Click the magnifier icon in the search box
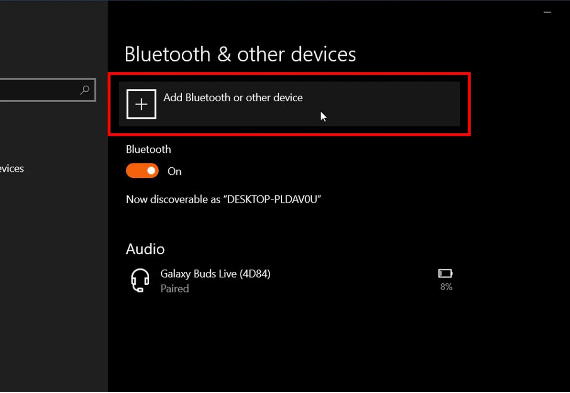The image size is (570, 393). [85, 89]
